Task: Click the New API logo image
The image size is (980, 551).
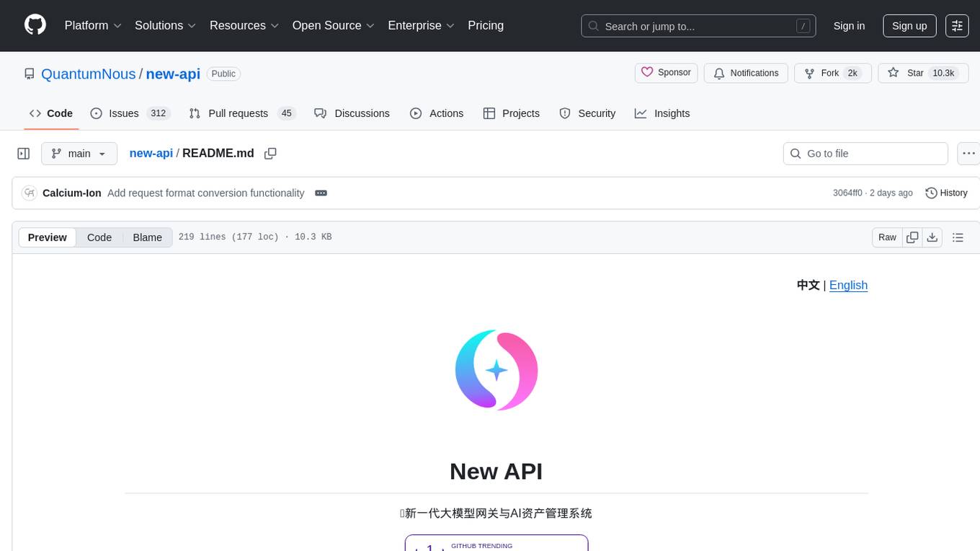Action: [x=496, y=370]
